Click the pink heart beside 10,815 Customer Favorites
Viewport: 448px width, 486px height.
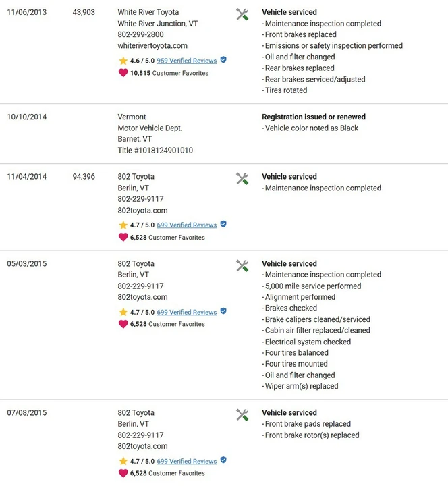[x=123, y=73]
